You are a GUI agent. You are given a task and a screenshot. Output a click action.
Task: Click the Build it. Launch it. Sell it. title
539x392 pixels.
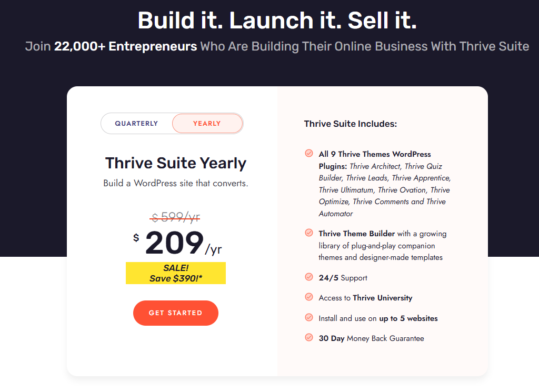[x=277, y=21]
